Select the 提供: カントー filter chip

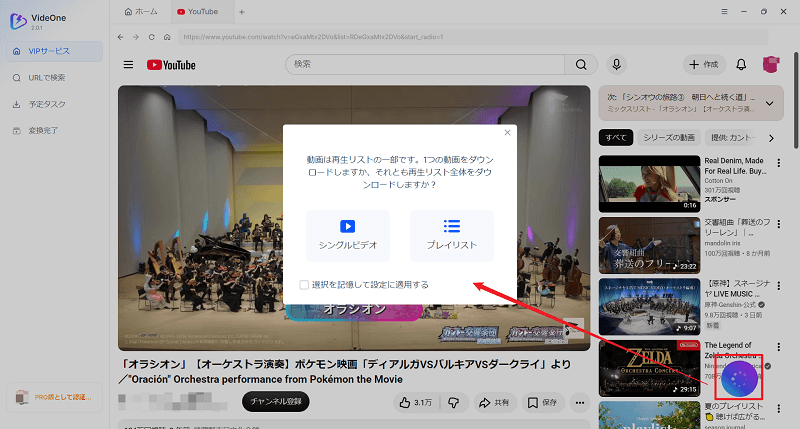[x=733, y=137]
